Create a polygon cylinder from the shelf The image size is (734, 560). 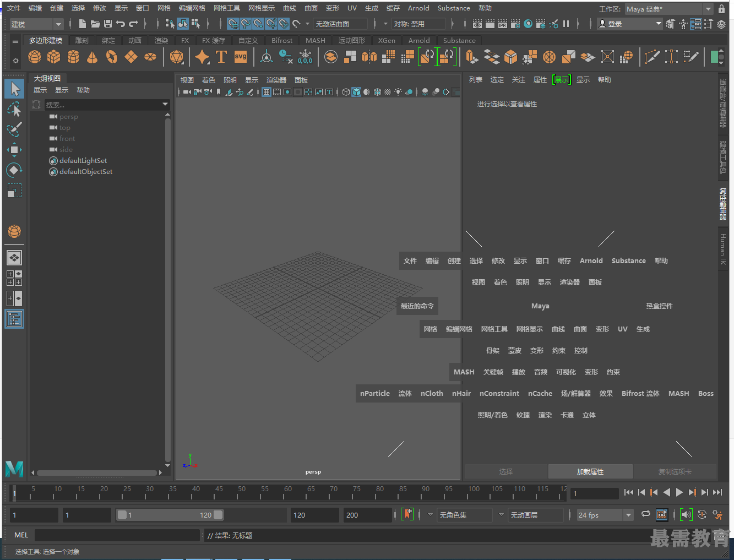pyautogui.click(x=73, y=57)
